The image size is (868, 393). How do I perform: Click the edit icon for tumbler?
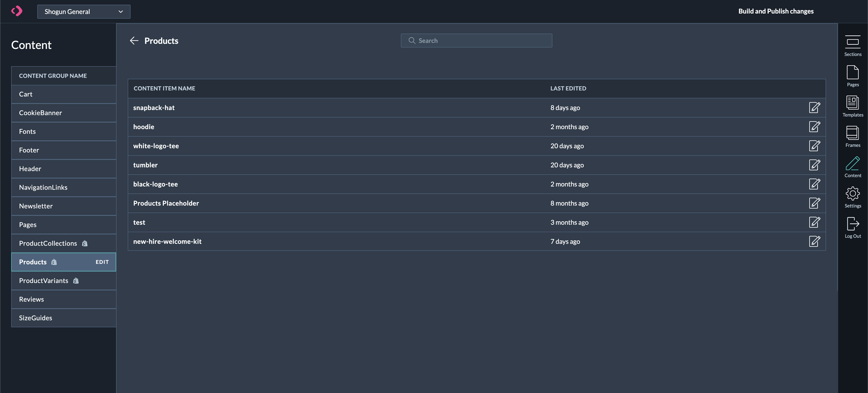coord(814,165)
